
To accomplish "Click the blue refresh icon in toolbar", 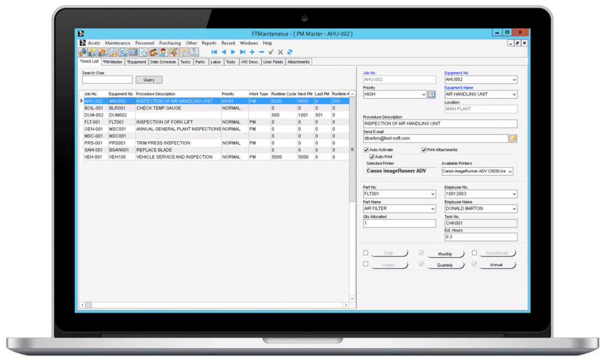I will tap(290, 52).
